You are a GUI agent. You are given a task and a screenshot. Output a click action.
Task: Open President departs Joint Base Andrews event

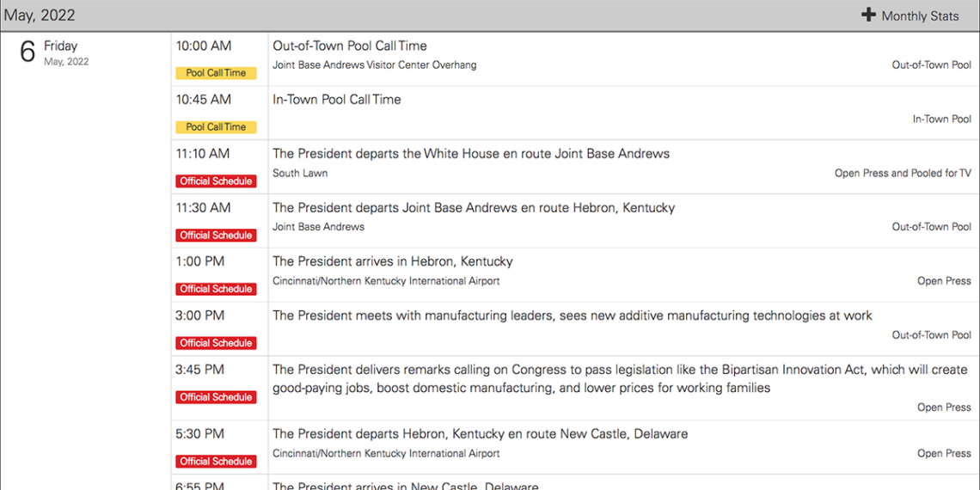[x=474, y=207]
